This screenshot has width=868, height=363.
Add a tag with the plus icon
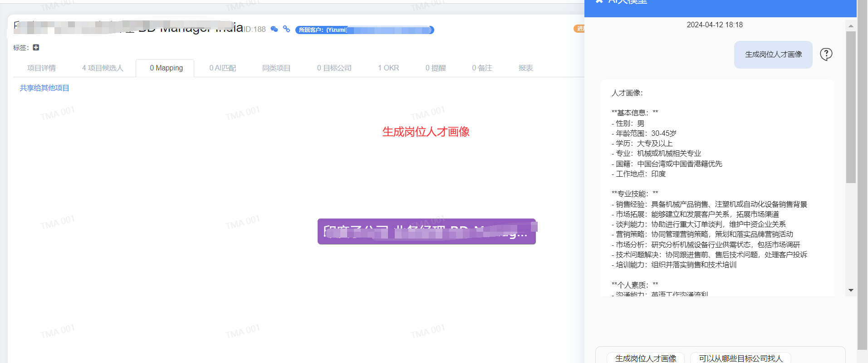tap(36, 48)
